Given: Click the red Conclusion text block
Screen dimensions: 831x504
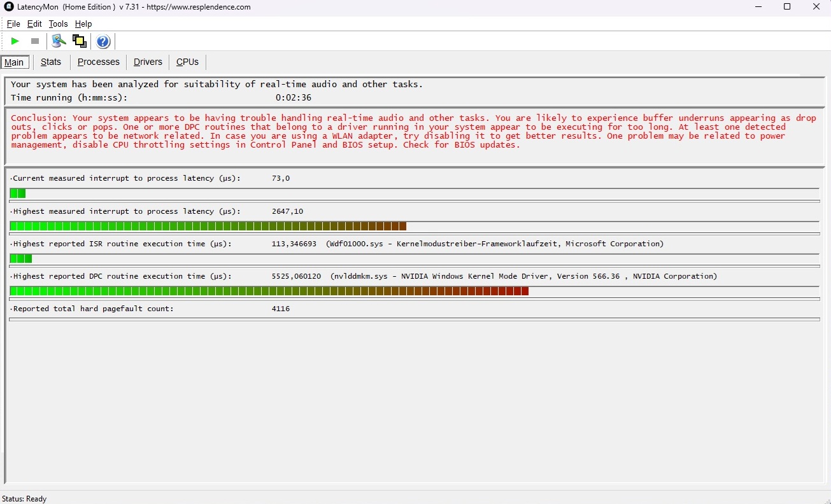Looking at the screenshot, I should 413,132.
